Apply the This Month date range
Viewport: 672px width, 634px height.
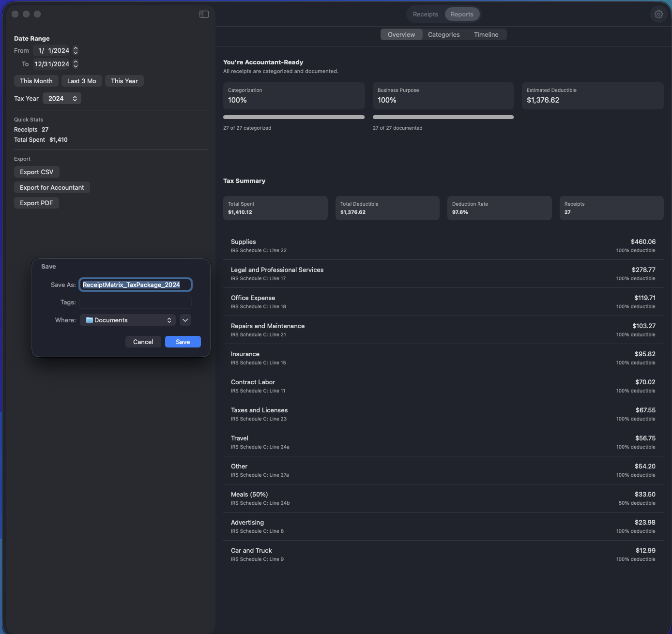click(x=36, y=81)
